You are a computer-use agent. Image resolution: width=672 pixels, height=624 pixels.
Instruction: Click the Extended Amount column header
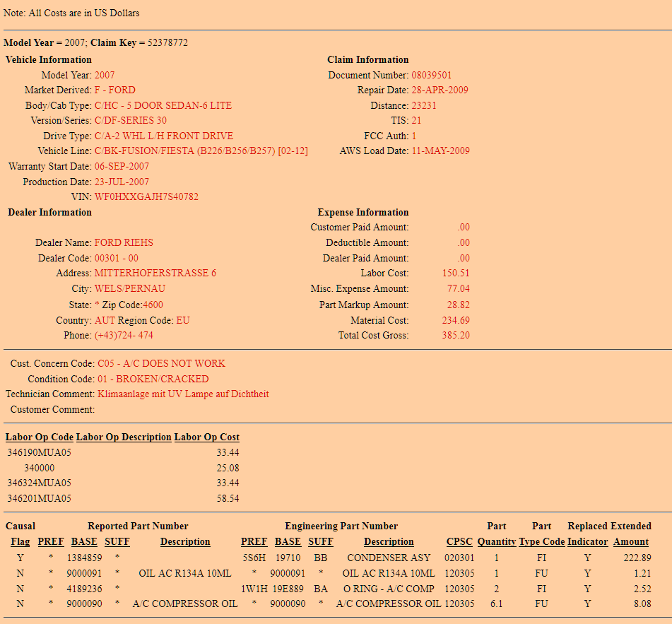tap(630, 542)
